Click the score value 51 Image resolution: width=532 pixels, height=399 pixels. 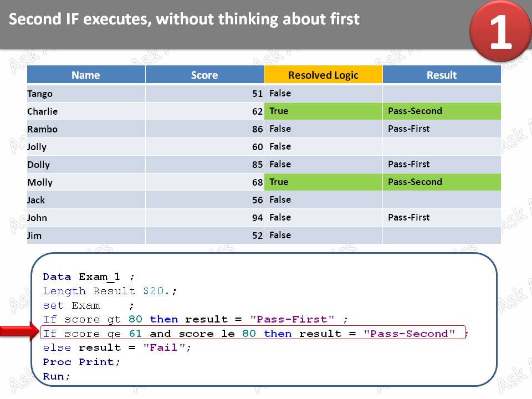pos(257,94)
